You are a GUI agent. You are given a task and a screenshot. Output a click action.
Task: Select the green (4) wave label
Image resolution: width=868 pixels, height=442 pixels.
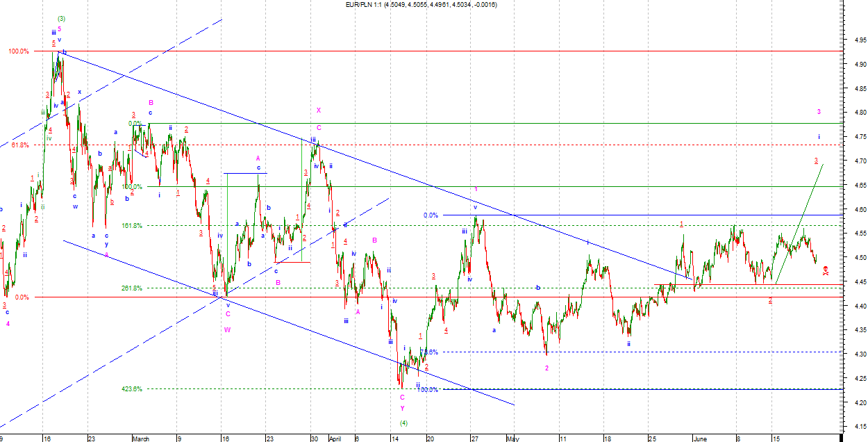tap(403, 423)
